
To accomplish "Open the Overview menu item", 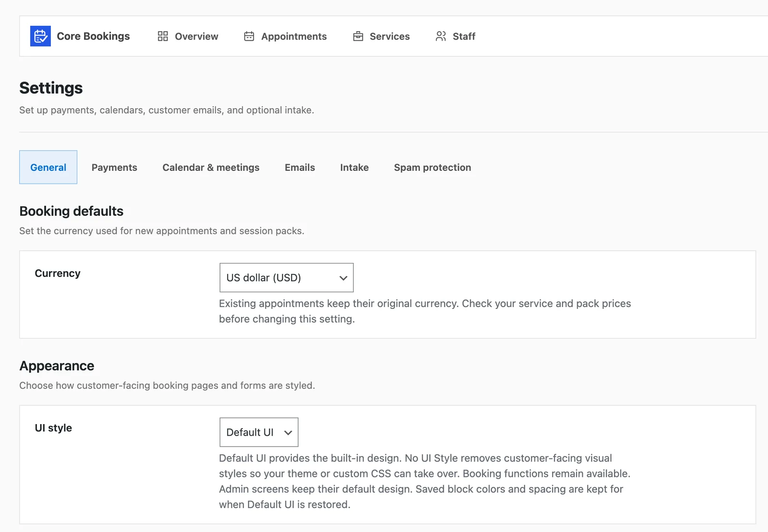I will tap(188, 36).
